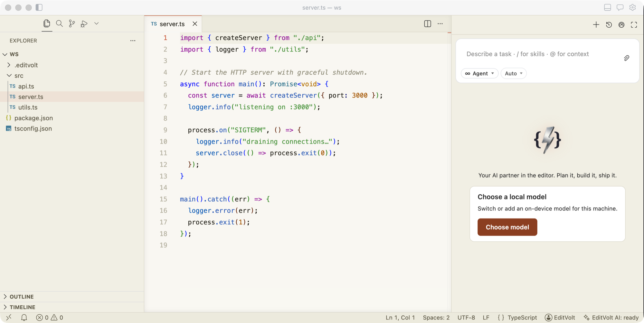The image size is (644, 323).
Task: Change line ending via LF
Action: coord(486,318)
